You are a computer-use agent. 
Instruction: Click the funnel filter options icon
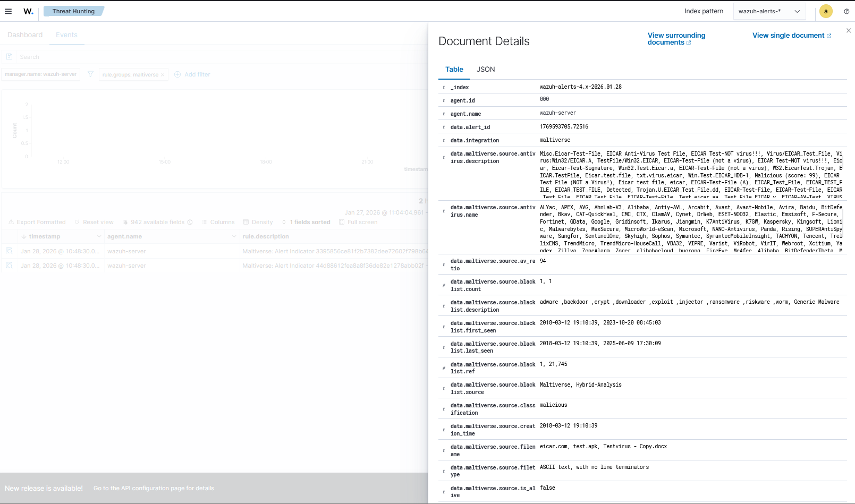90,74
